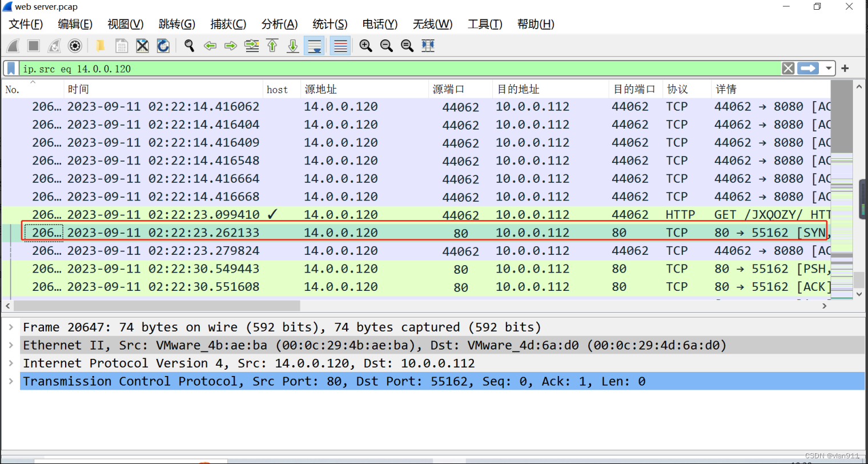The width and height of the screenshot is (868, 464).
Task: Click the resize columns icon
Action: tap(428, 46)
